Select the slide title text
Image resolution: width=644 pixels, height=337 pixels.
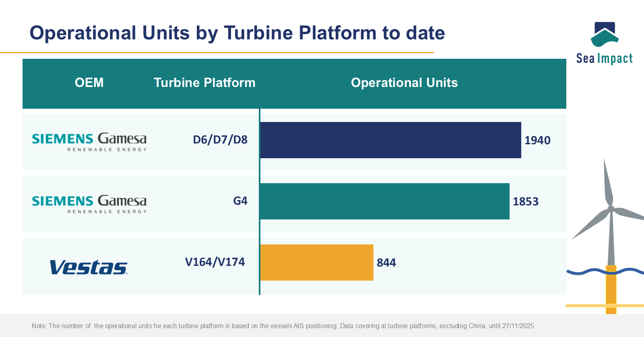point(237,33)
